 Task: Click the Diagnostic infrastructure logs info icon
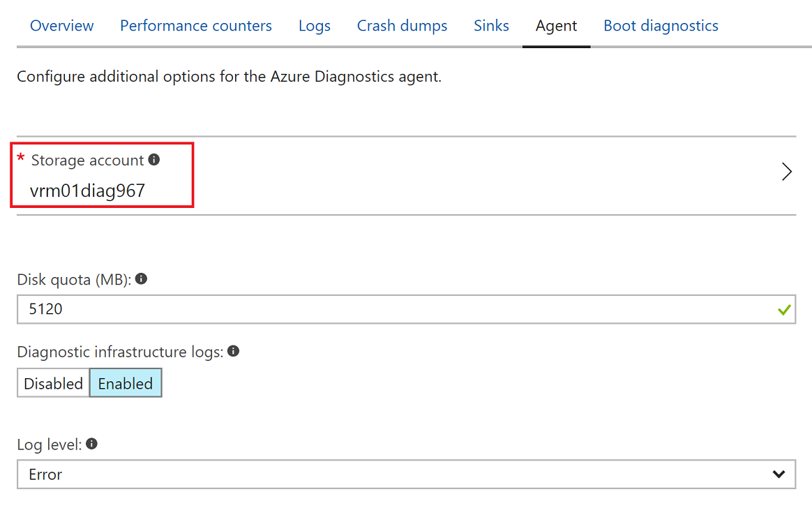click(x=232, y=351)
